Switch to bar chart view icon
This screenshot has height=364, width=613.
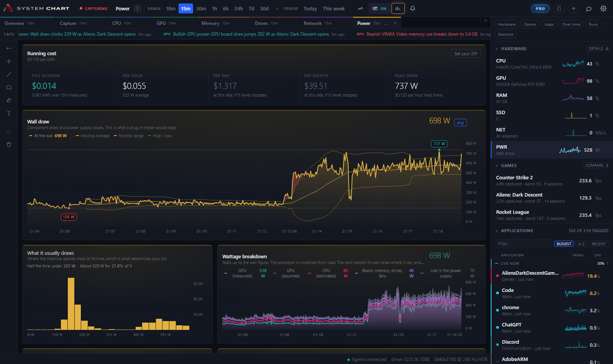click(x=398, y=8)
